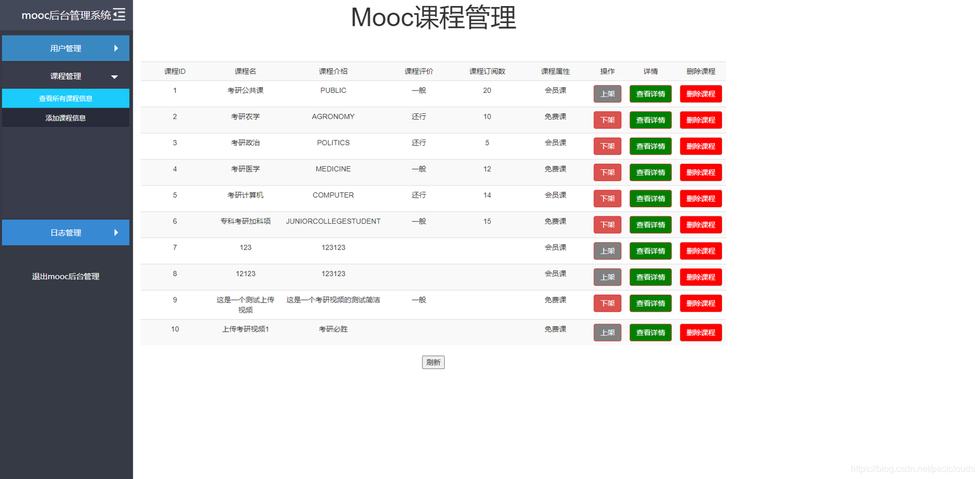980x479 pixels.
Task: View details of 这是一个测试上传视频
Action: 651,303
